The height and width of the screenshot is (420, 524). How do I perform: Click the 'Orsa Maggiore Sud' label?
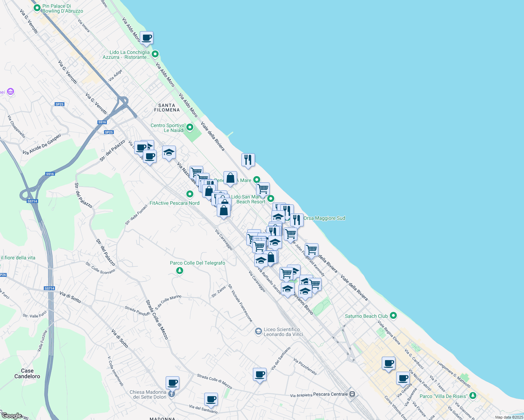tap(324, 218)
